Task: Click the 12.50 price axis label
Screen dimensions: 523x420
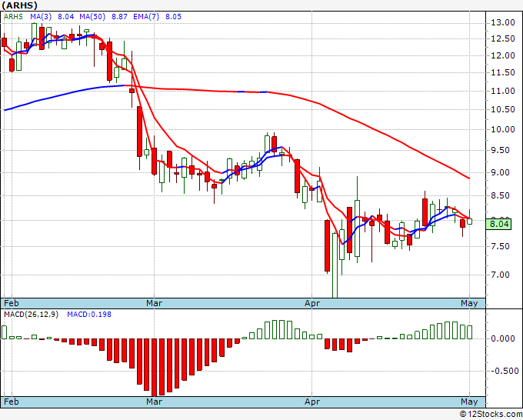Action: (503, 38)
